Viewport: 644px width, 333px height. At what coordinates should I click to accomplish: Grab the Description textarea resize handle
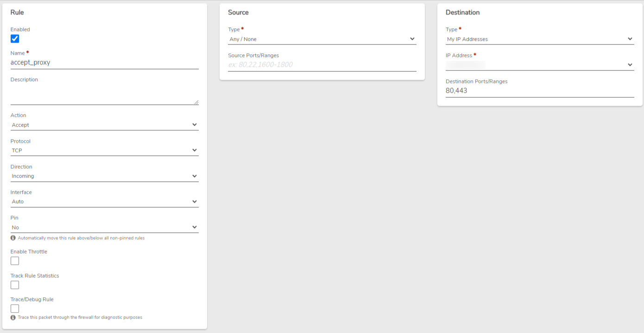pos(196,102)
